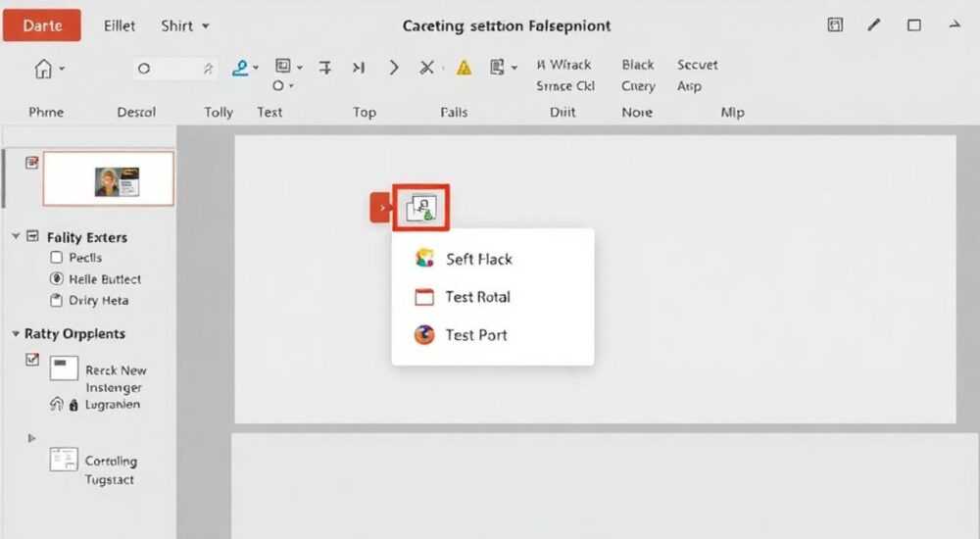Select the Helle Butlect radio option

click(x=56, y=278)
